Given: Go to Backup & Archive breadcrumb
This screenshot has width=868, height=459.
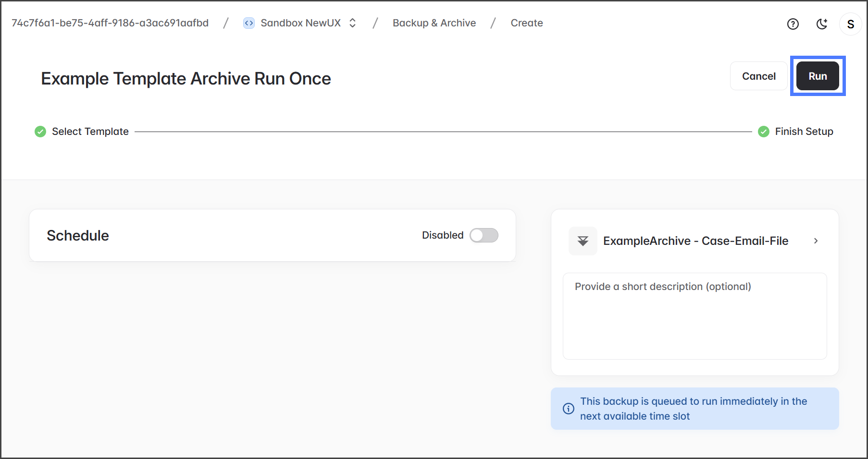Looking at the screenshot, I should pos(434,23).
